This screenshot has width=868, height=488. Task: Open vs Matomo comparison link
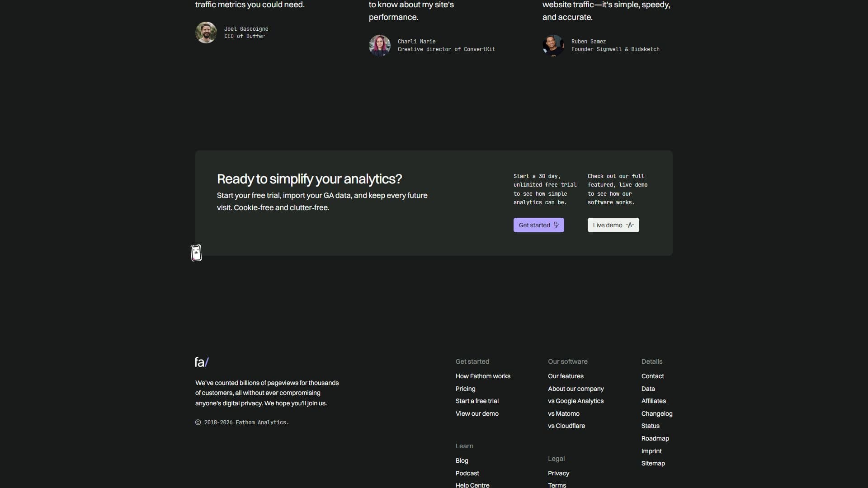point(563,413)
